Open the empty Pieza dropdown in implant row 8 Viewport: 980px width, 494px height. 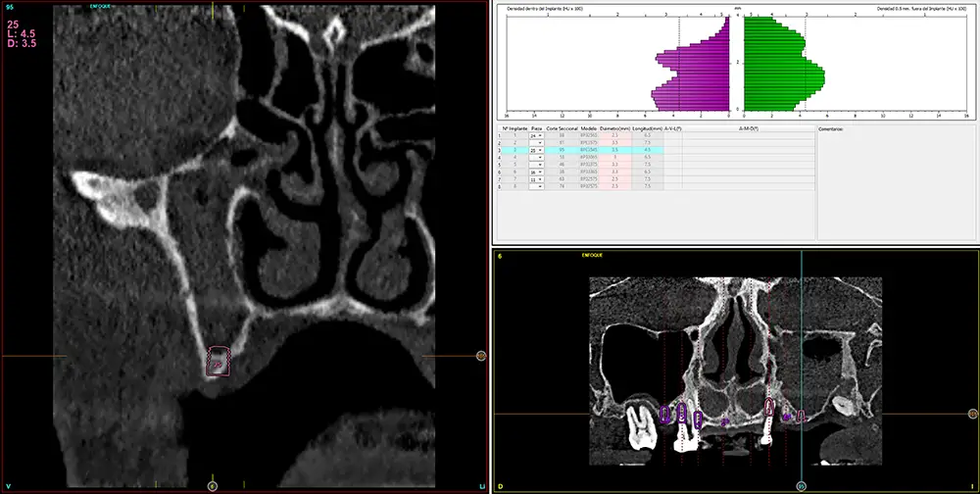[535, 186]
